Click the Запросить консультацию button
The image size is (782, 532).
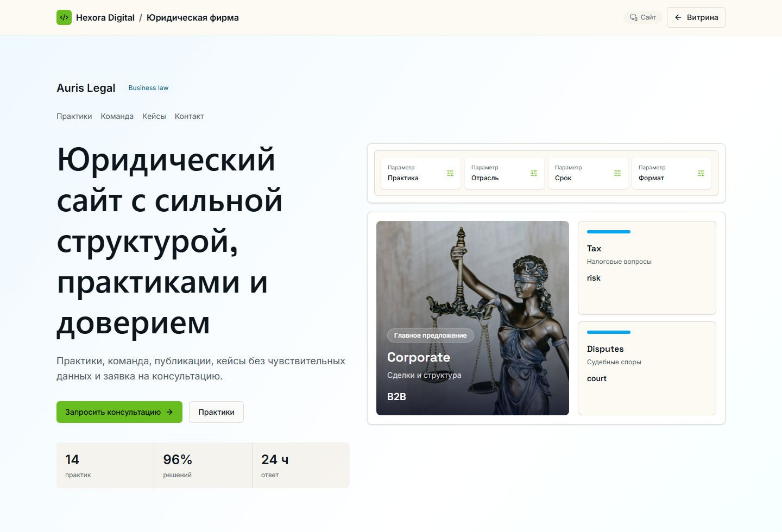(x=119, y=412)
